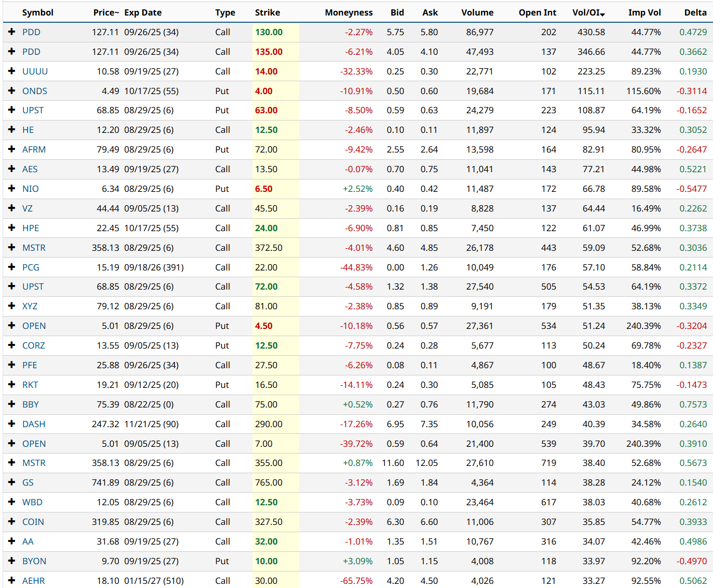
Task: Expand the BYON row plus icon
Action: [x=11, y=561]
